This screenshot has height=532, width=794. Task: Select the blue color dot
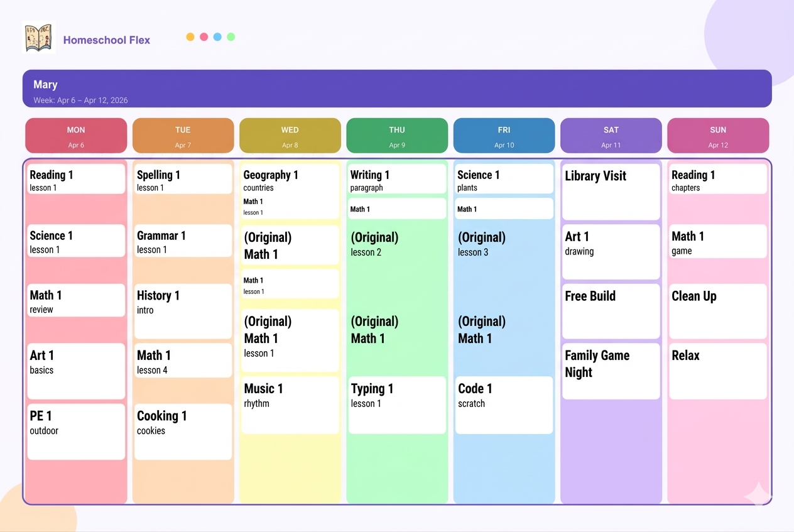pyautogui.click(x=217, y=37)
